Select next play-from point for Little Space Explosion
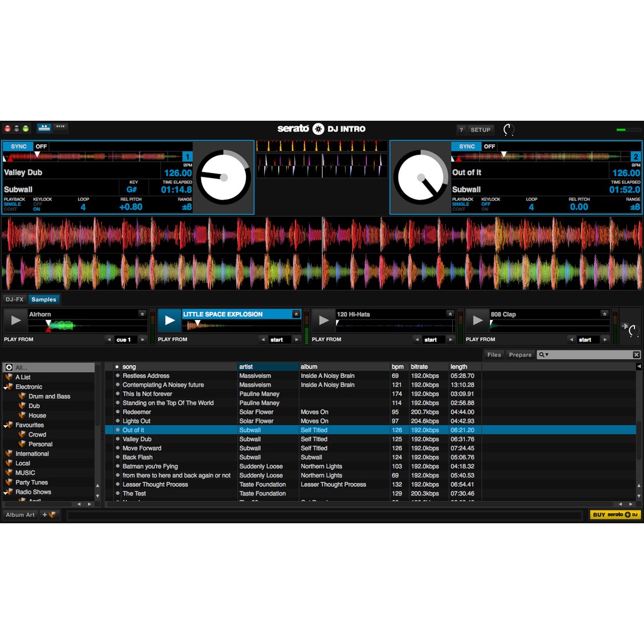The image size is (644, 644). point(297,340)
